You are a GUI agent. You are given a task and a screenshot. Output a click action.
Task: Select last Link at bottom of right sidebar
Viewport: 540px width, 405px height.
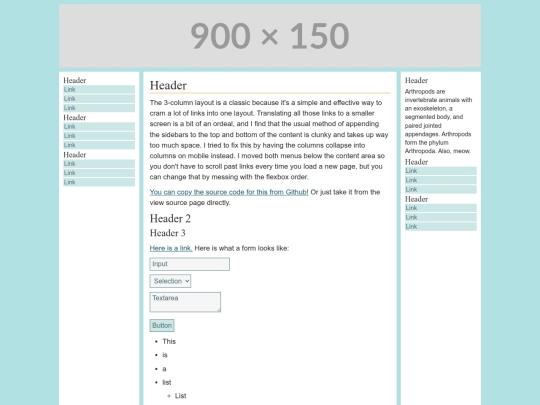[441, 227]
